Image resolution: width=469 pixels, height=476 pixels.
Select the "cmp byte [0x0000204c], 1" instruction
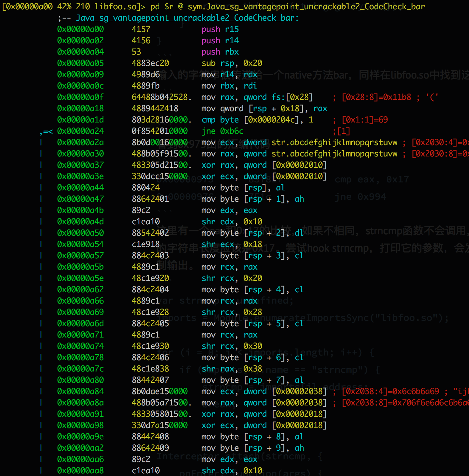click(257, 120)
